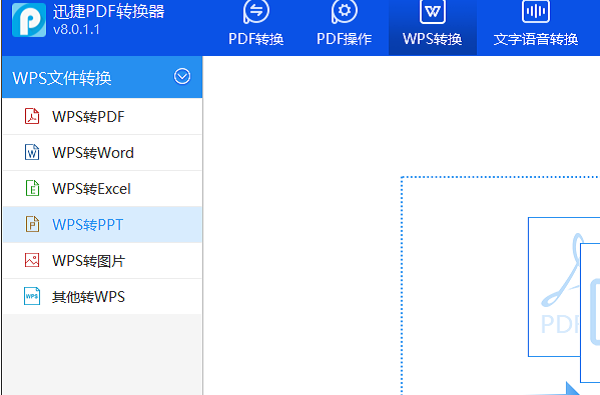Screen dimensions: 600x395
Task: Open the WPS转图片 conversion
Action: point(102,260)
